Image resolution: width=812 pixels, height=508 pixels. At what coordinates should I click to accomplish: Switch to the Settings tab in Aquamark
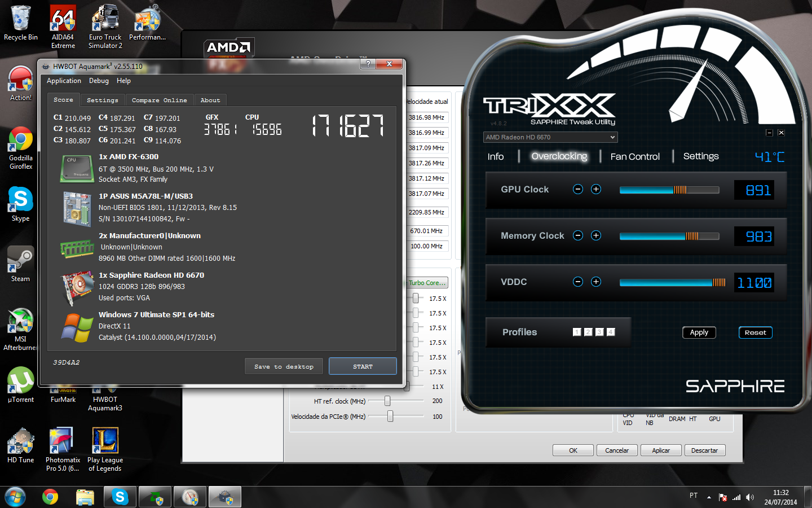(x=103, y=100)
